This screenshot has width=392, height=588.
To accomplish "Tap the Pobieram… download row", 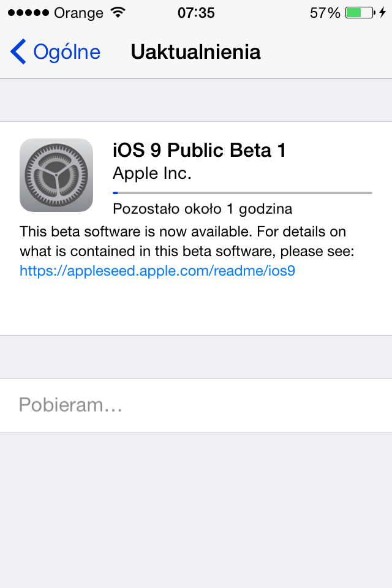I will [196, 405].
